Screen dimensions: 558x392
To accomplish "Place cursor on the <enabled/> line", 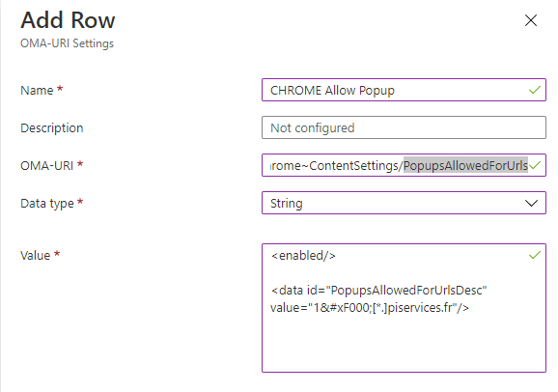I will [303, 256].
